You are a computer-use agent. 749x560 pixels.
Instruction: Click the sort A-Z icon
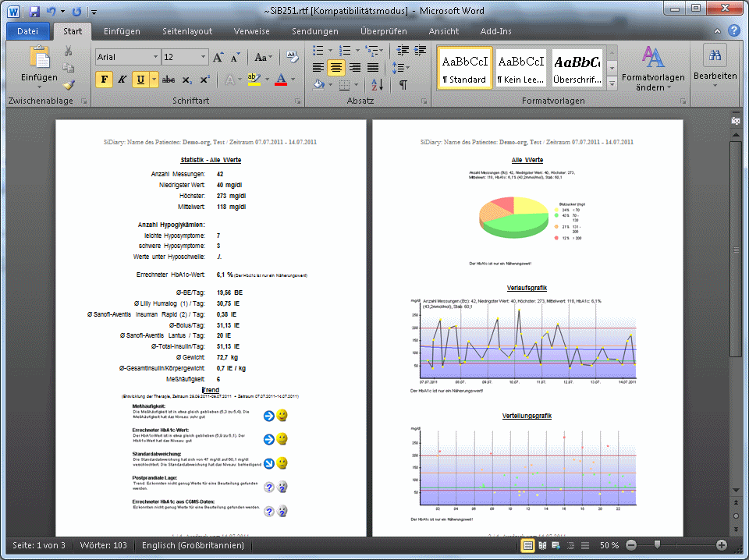(x=377, y=85)
